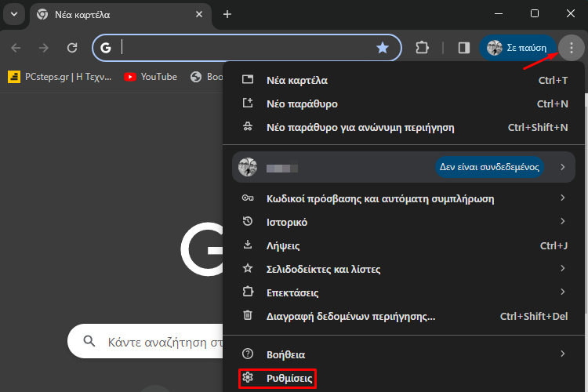Viewport: 588px width, 392px height.
Task: Expand Βοήθεια submenu arrow
Action: 562,354
